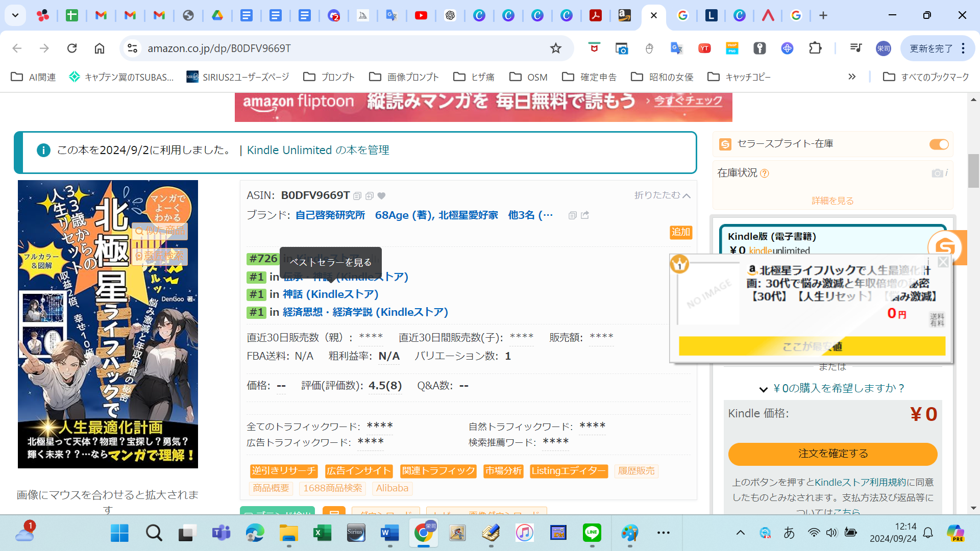Click the camera icon in stock status panel
Viewport: 980px width, 551px height.
point(937,173)
